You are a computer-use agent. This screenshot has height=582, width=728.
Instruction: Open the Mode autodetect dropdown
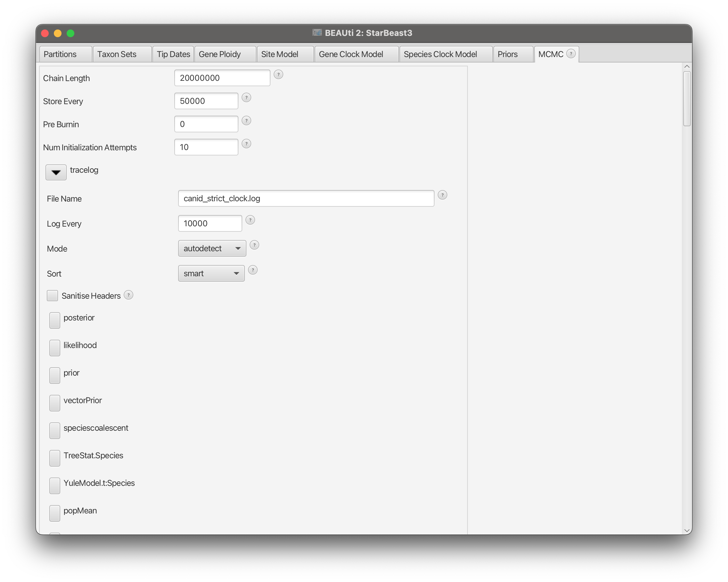212,248
